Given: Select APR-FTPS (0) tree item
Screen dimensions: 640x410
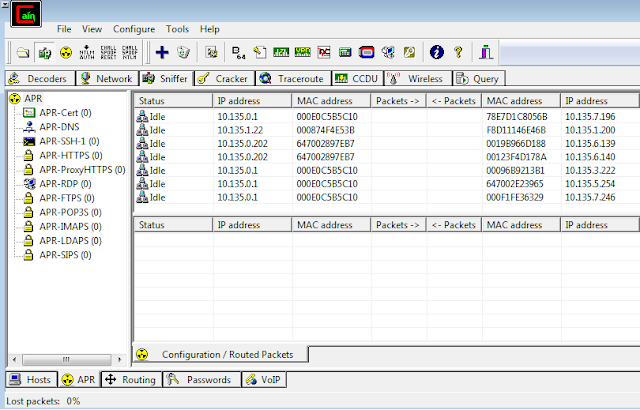Looking at the screenshot, I should coord(67,198).
